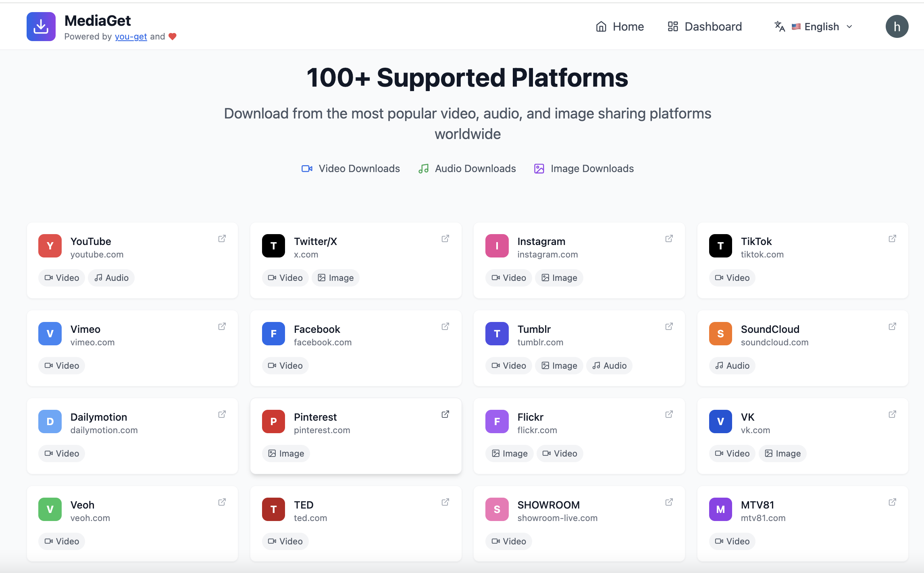Click the MediaGet brand title
The width and height of the screenshot is (924, 573).
[x=98, y=21]
